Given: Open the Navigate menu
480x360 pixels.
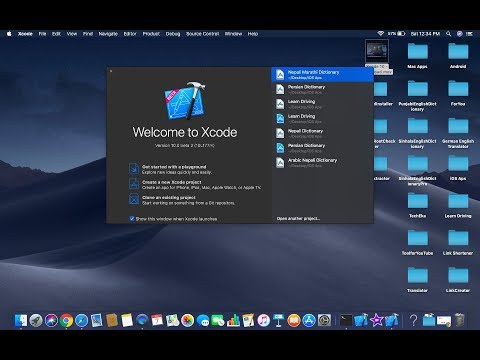Looking at the screenshot, I should click(108, 34).
